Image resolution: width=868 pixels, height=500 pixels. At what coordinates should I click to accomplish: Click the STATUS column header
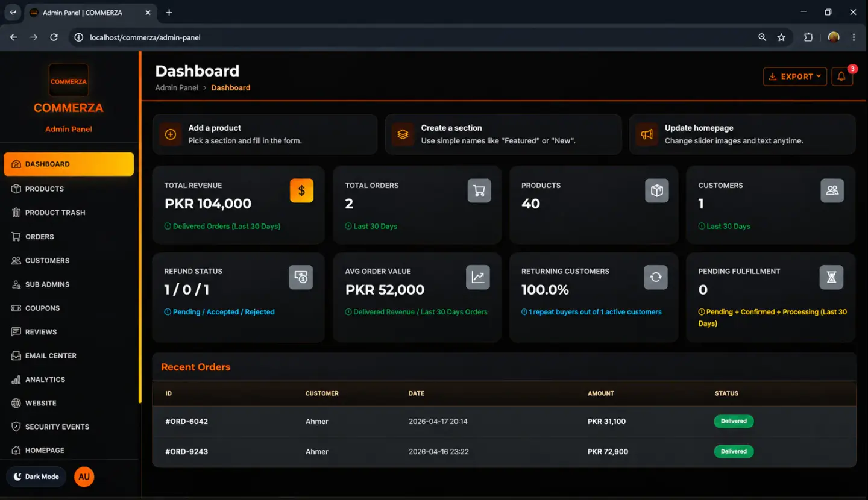(726, 393)
